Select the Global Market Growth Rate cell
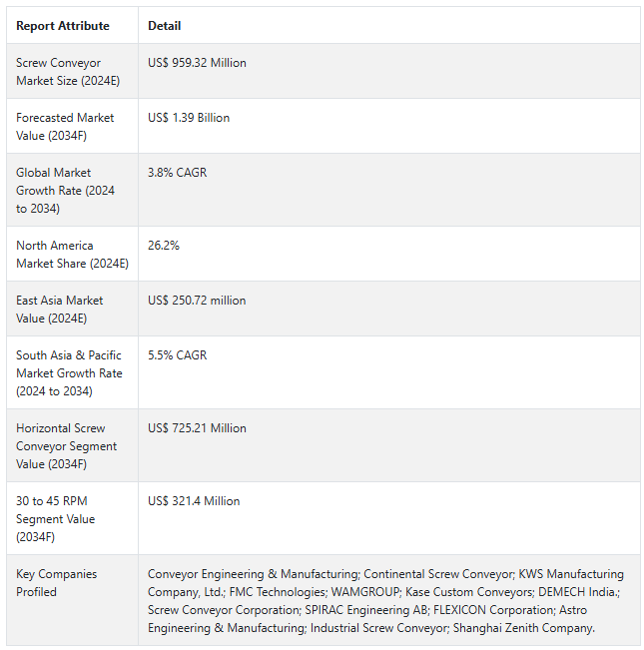The width and height of the screenshot is (644, 650). 65,191
